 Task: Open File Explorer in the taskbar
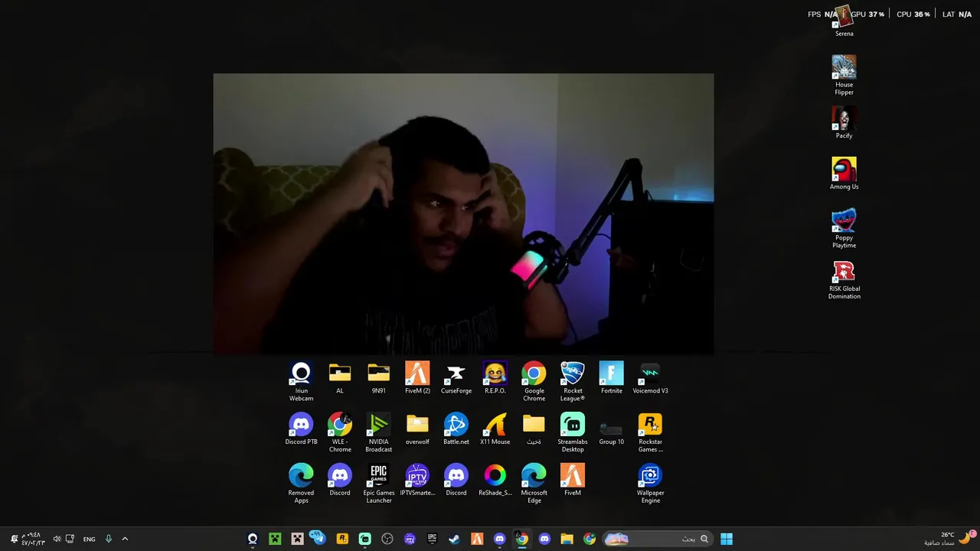pyautogui.click(x=567, y=539)
